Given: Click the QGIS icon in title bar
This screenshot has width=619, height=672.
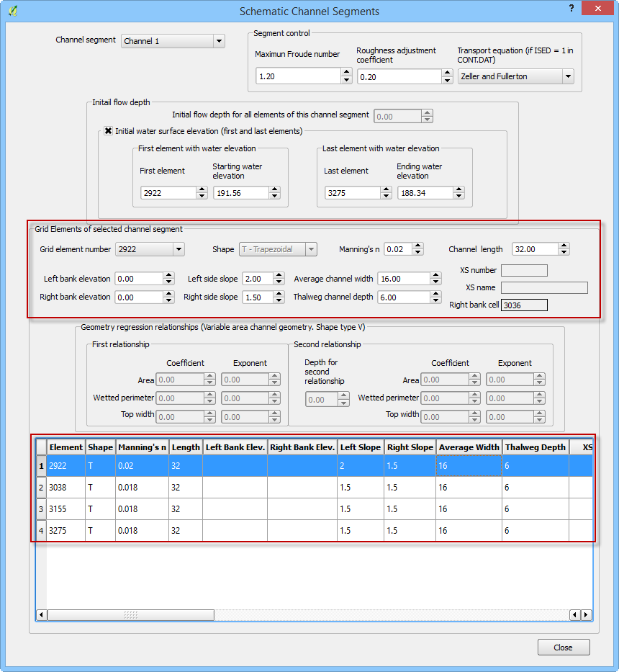Looking at the screenshot, I should pyautogui.click(x=12, y=11).
